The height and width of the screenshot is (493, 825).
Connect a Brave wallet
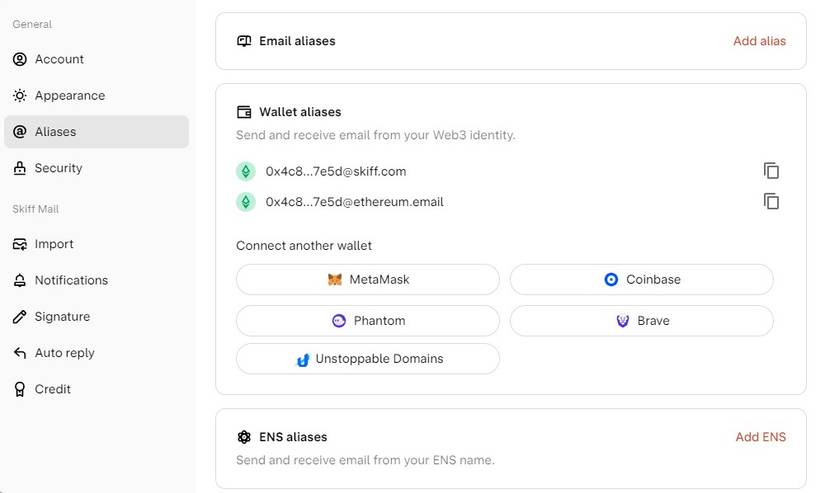(x=641, y=320)
